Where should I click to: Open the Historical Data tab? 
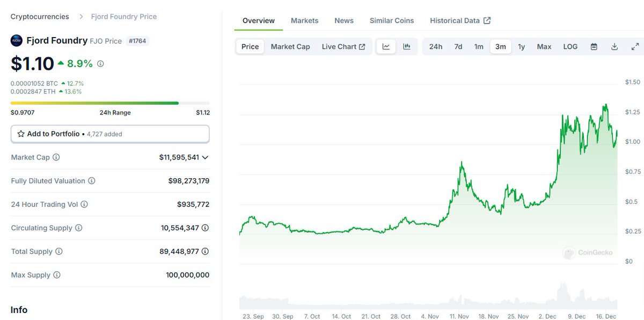[x=460, y=20]
